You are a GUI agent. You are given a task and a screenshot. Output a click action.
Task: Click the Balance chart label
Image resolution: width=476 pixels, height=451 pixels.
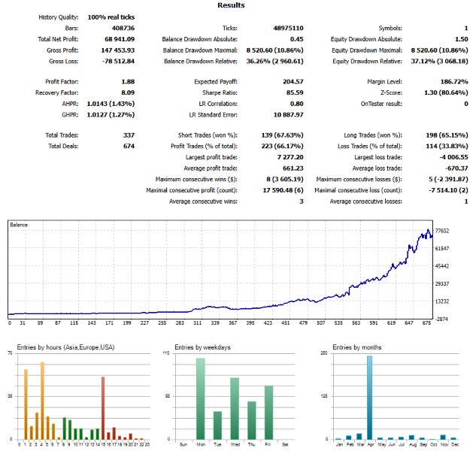[x=19, y=225]
